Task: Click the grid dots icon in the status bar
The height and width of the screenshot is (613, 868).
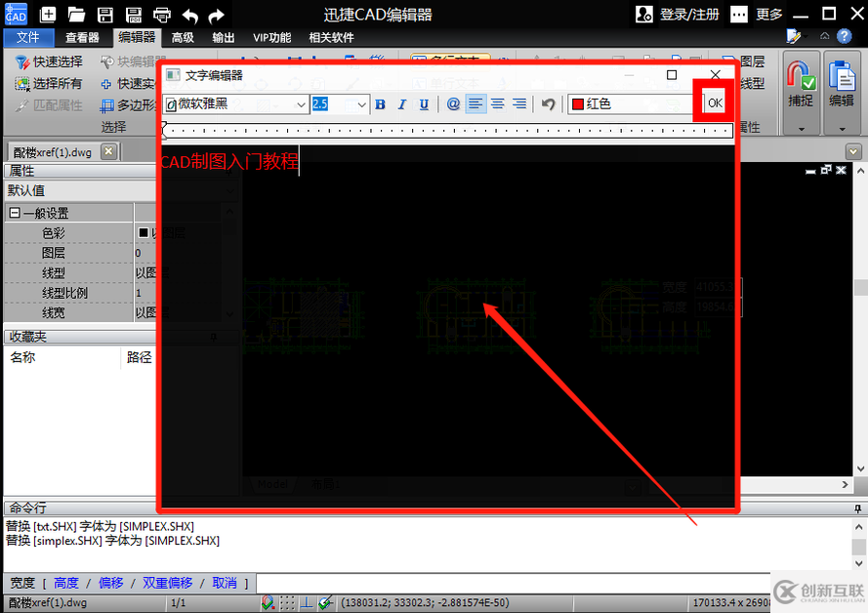Action: point(287,602)
